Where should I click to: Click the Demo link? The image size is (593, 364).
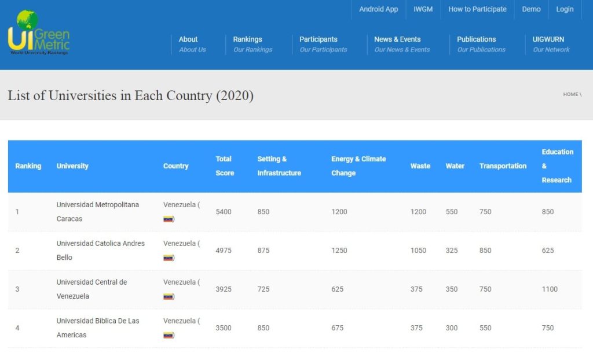[531, 9]
